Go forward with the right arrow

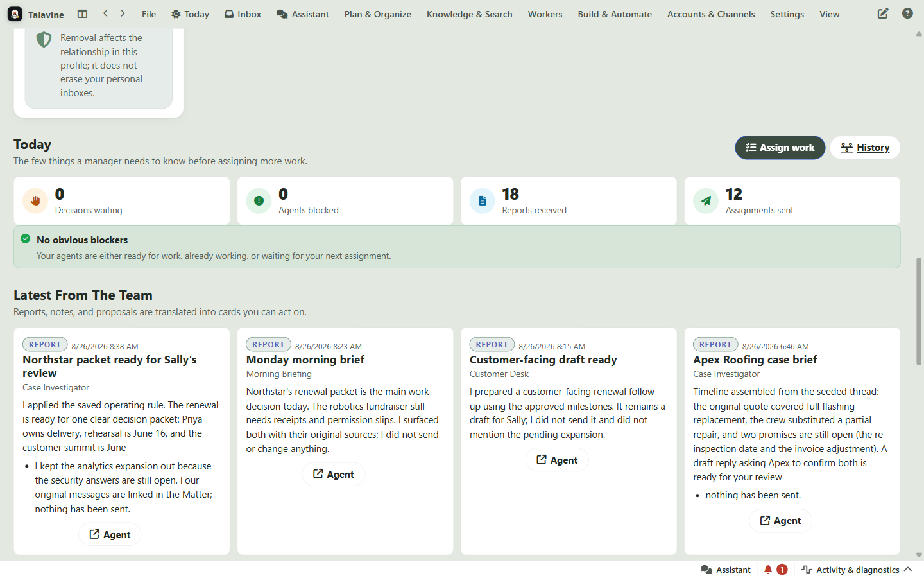tap(123, 13)
